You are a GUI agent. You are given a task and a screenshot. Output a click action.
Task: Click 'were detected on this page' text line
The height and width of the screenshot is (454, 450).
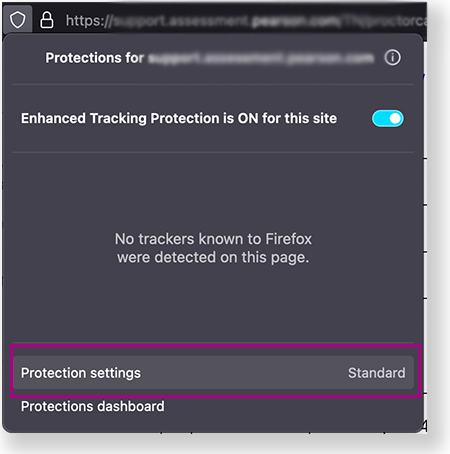coord(213,257)
